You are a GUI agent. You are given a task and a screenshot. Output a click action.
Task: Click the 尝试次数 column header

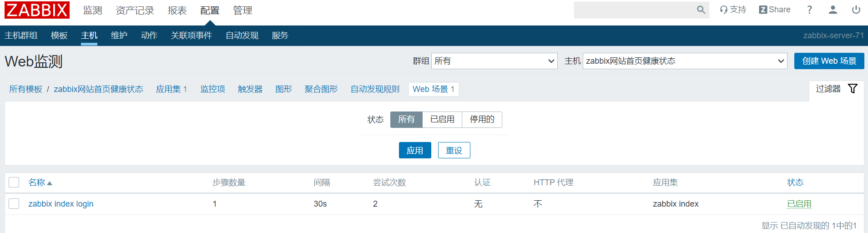click(389, 182)
